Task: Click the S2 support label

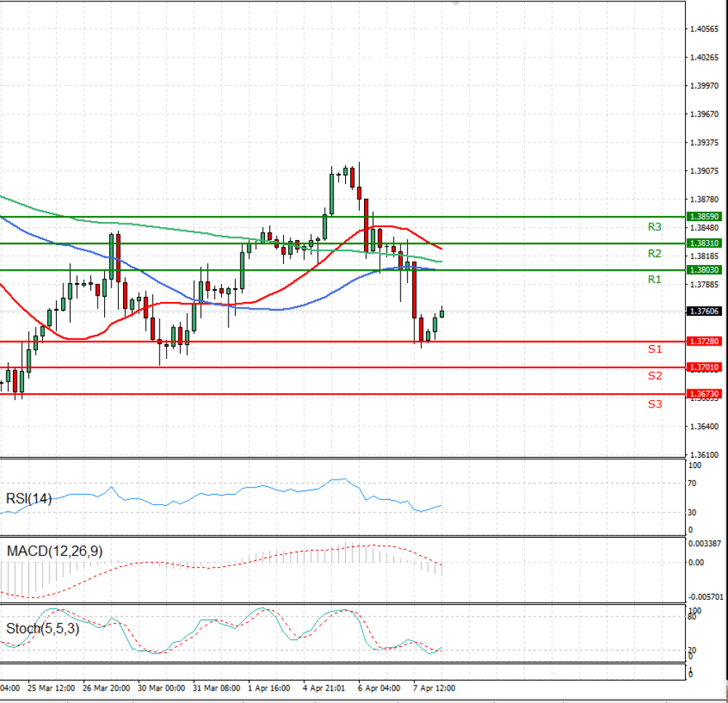Action: (x=654, y=376)
